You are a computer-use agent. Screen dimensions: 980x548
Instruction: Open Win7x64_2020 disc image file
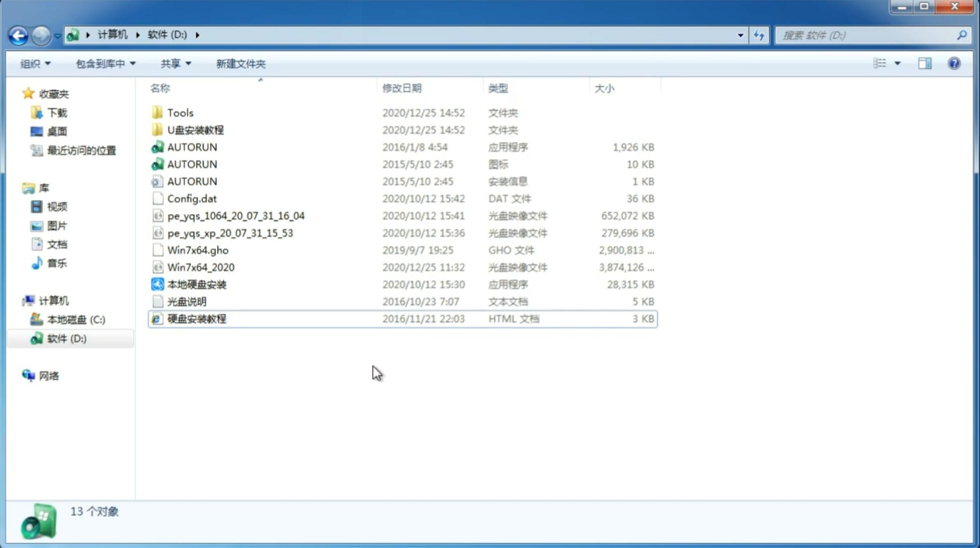click(200, 267)
